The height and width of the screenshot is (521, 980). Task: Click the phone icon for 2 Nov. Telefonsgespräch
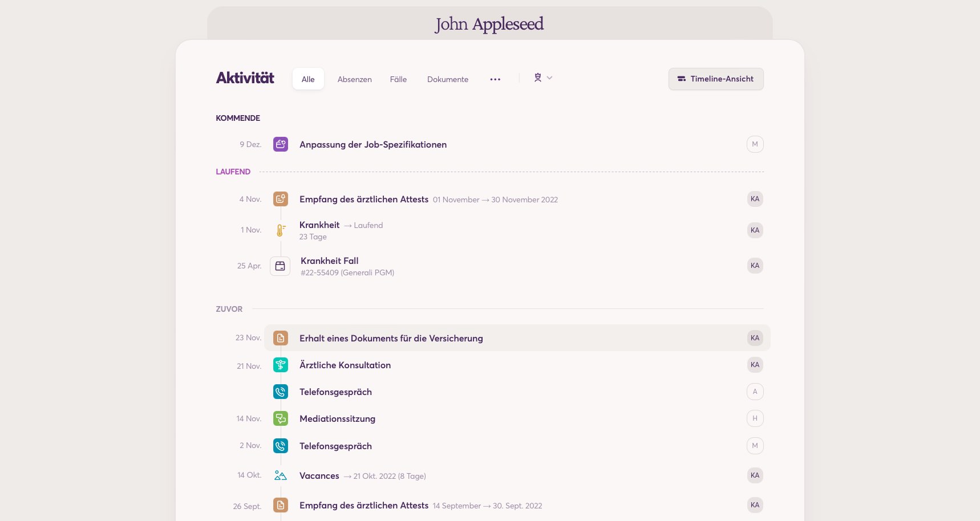(280, 446)
